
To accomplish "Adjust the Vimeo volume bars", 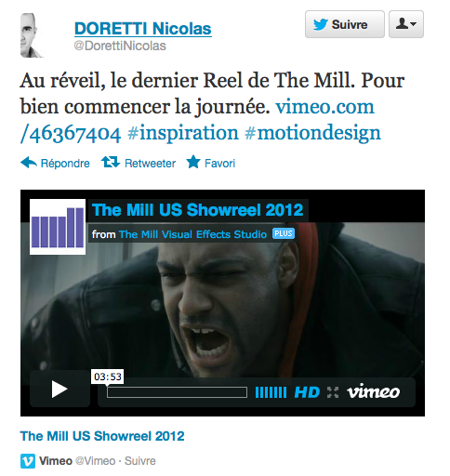I will pos(271,392).
